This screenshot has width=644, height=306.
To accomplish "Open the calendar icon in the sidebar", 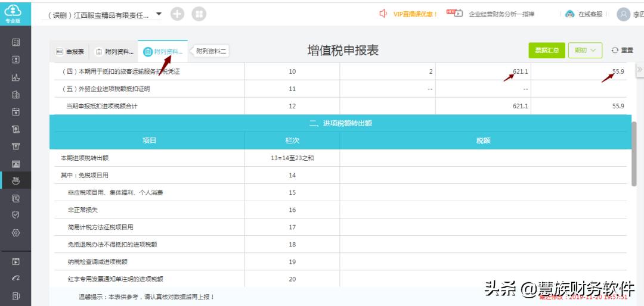I will click(16, 111).
